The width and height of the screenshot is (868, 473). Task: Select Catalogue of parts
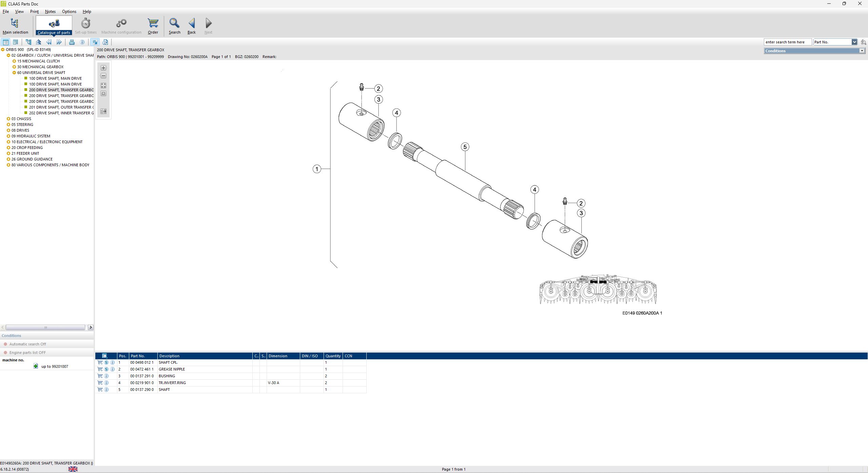[x=54, y=25]
